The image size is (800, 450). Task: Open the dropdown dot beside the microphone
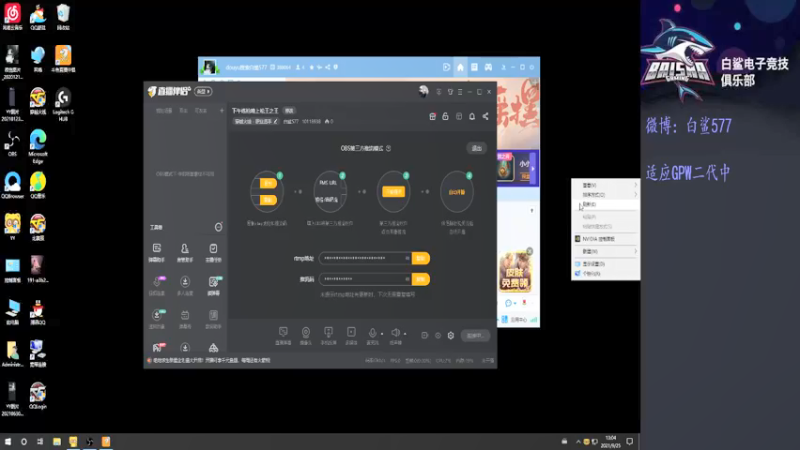click(382, 334)
